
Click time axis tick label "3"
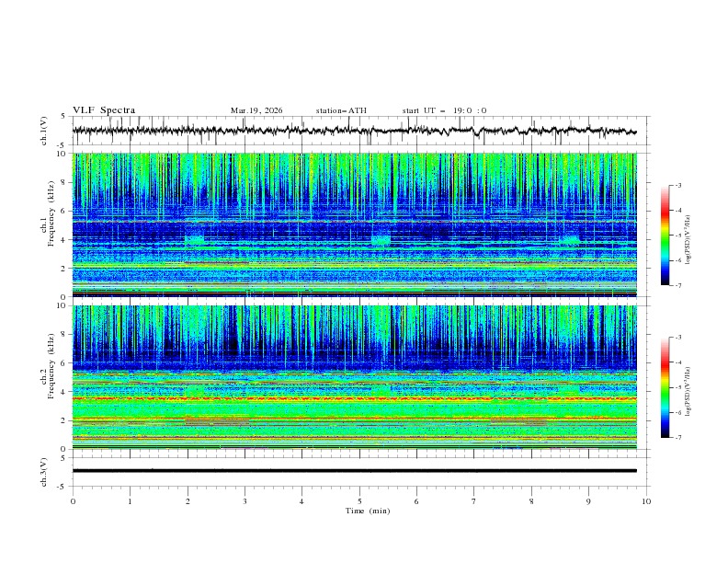click(245, 501)
